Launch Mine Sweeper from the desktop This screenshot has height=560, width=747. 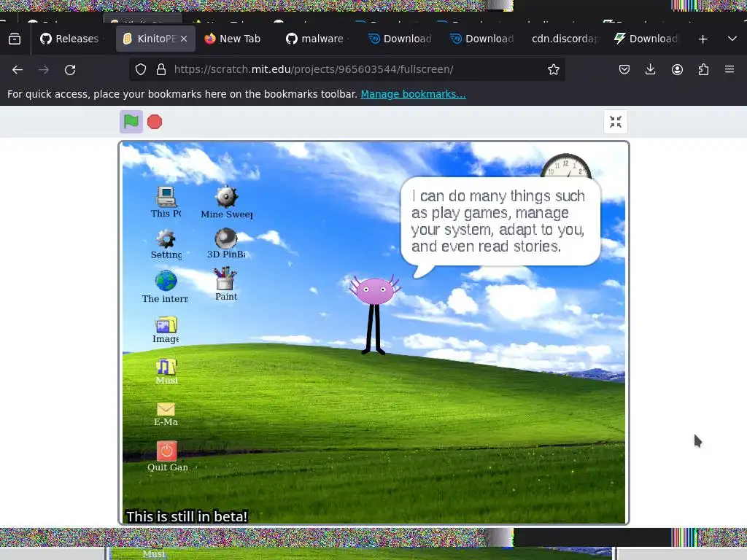pyautogui.click(x=226, y=202)
